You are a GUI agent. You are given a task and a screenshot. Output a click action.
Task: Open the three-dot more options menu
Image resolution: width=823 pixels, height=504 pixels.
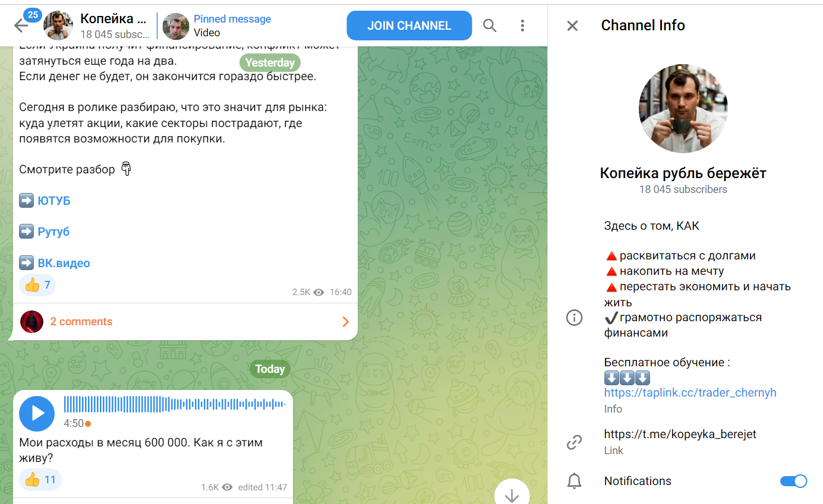click(522, 26)
